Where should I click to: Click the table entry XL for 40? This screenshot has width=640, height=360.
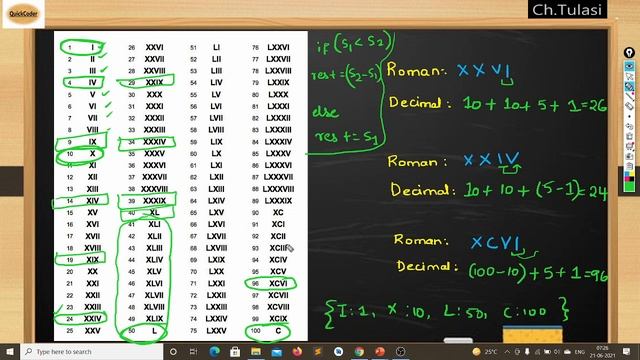coord(154,213)
